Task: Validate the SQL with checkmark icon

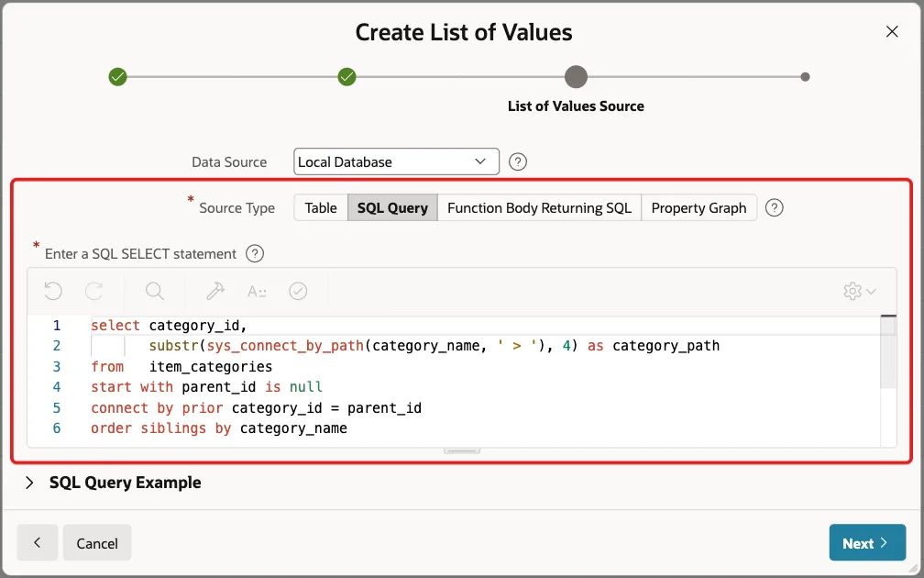Action: [298, 291]
